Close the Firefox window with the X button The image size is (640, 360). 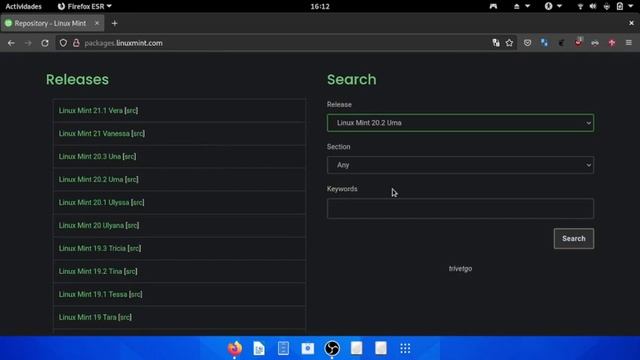pos(631,23)
